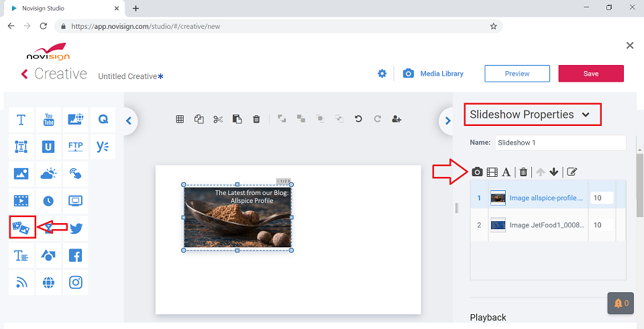Collapse the properties panel with right chevron
The height and width of the screenshot is (329, 644).
point(447,121)
